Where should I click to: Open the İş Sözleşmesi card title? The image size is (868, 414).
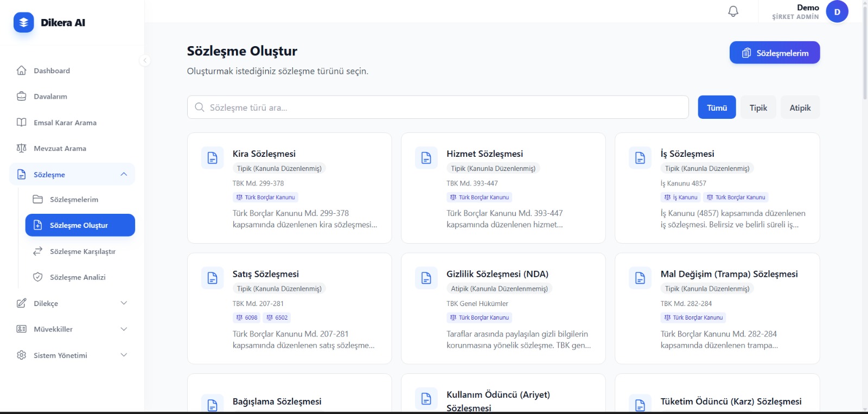[687, 154]
